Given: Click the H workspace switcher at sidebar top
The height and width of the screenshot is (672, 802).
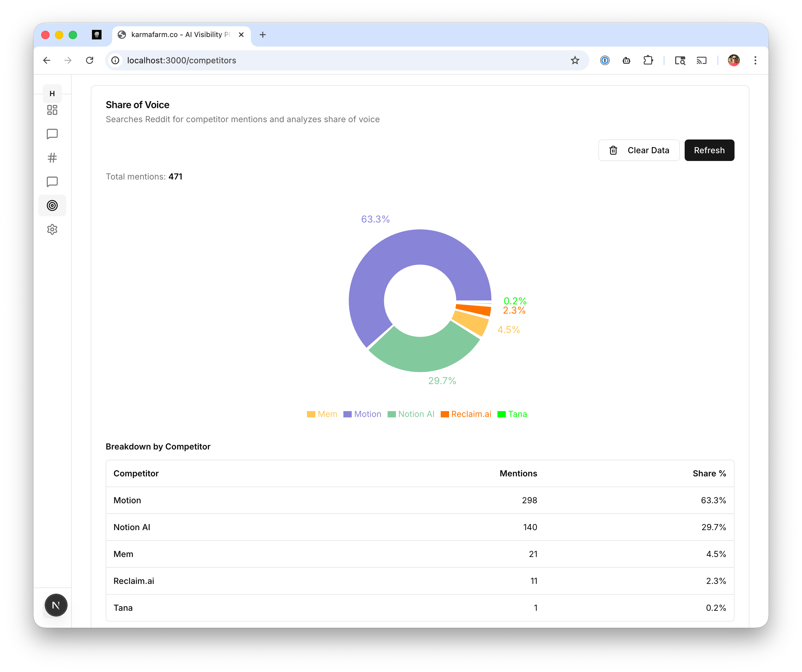Looking at the screenshot, I should click(x=52, y=93).
